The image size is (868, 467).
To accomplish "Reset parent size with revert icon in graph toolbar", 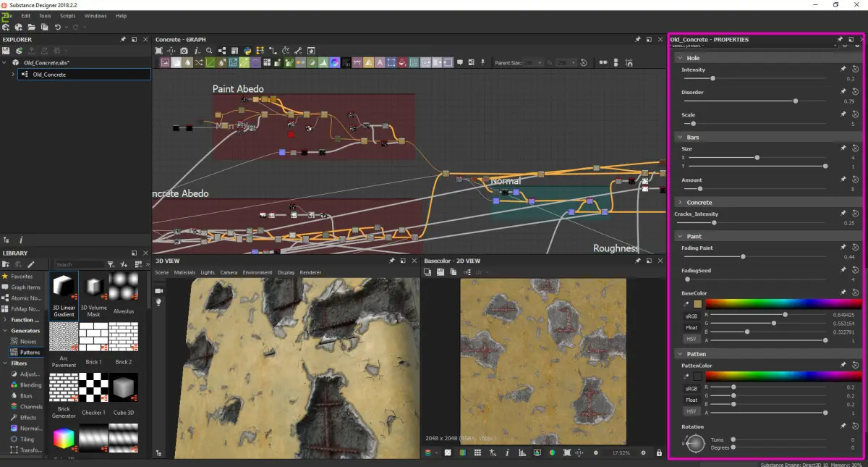I will pyautogui.click(x=584, y=63).
